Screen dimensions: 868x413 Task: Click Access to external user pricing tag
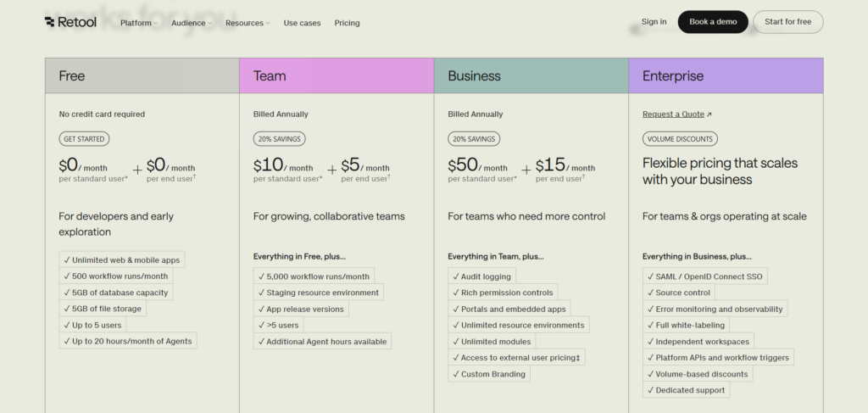(516, 358)
